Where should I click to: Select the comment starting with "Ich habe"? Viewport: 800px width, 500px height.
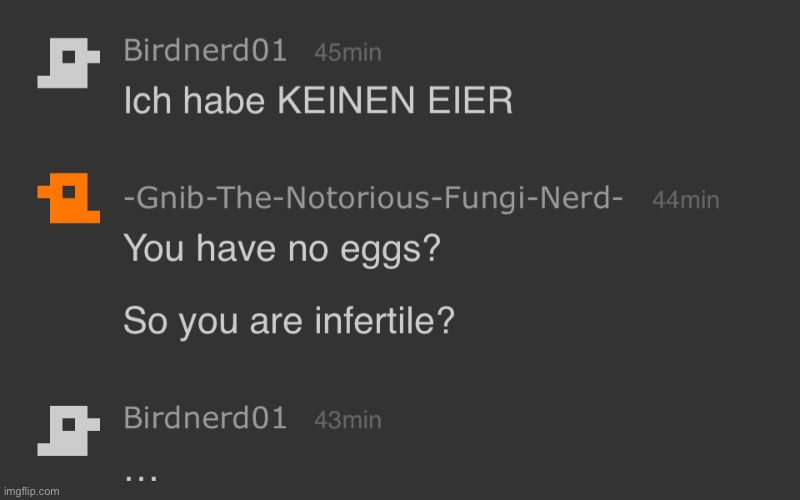317,100
